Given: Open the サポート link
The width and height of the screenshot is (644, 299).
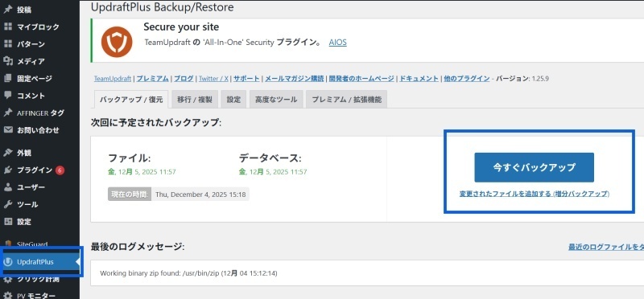Looking at the screenshot, I should pyautogui.click(x=246, y=78).
